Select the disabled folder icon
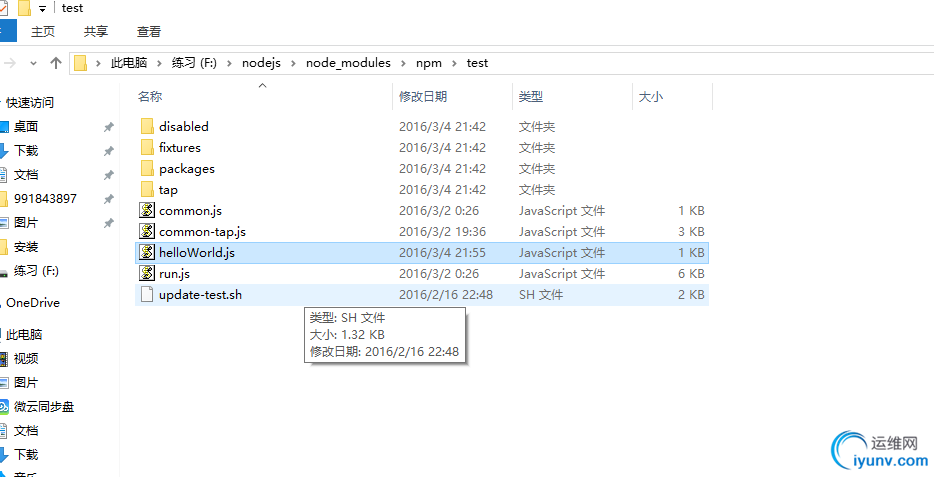The image size is (934, 477). 147,126
